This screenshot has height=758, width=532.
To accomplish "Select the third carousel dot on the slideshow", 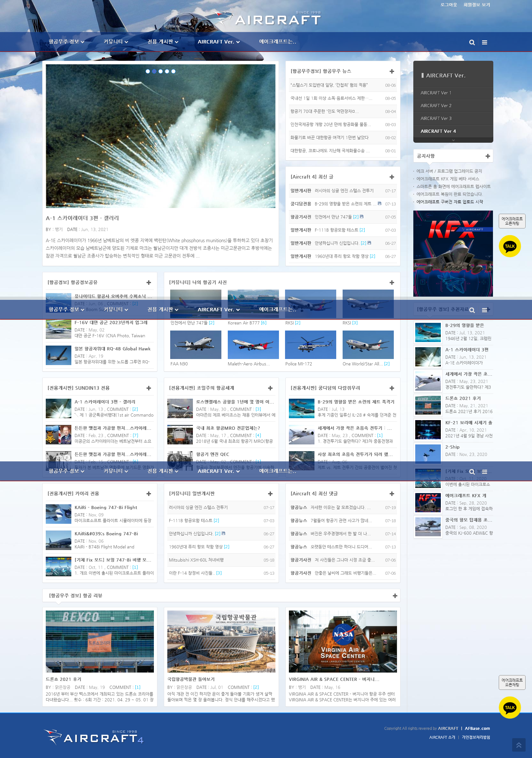I will pyautogui.click(x=160, y=71).
